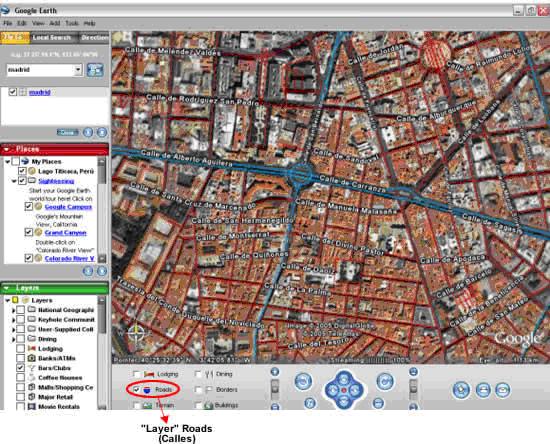Uncheck Bars/Clubs in the Layers tree
The width and height of the screenshot is (550, 444).
pos(20,368)
